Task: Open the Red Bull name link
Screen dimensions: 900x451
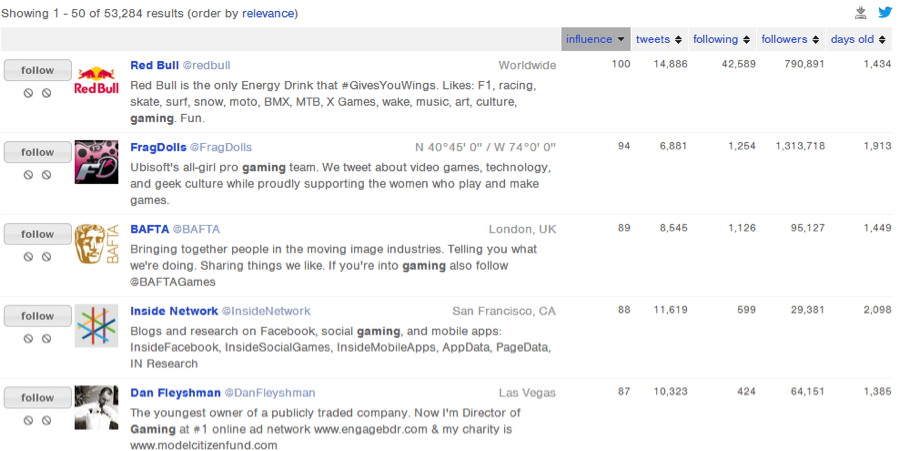Action: pos(154,65)
